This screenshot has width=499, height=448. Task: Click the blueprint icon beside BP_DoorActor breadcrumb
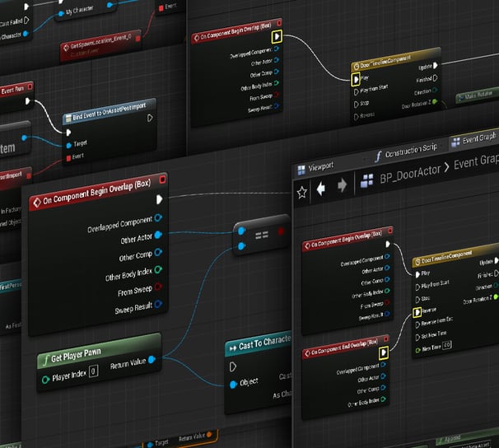pyautogui.click(x=366, y=181)
